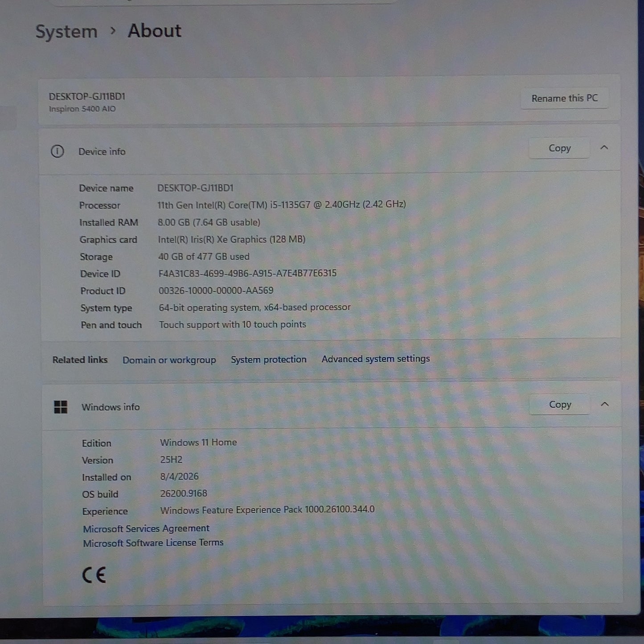The width and height of the screenshot is (644, 644).
Task: Select the OS build value 26200.9168
Action: click(184, 493)
